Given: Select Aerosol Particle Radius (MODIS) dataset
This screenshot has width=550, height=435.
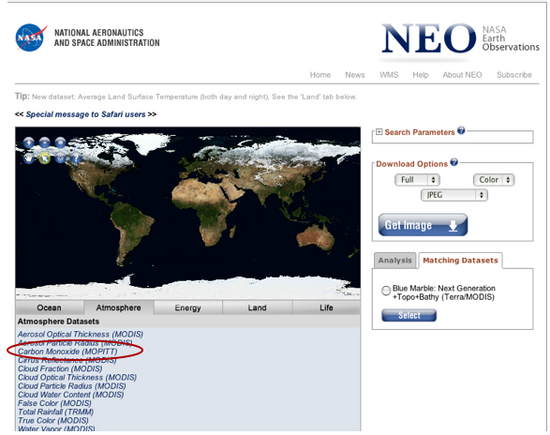Looking at the screenshot, I should pyautogui.click(x=75, y=342).
